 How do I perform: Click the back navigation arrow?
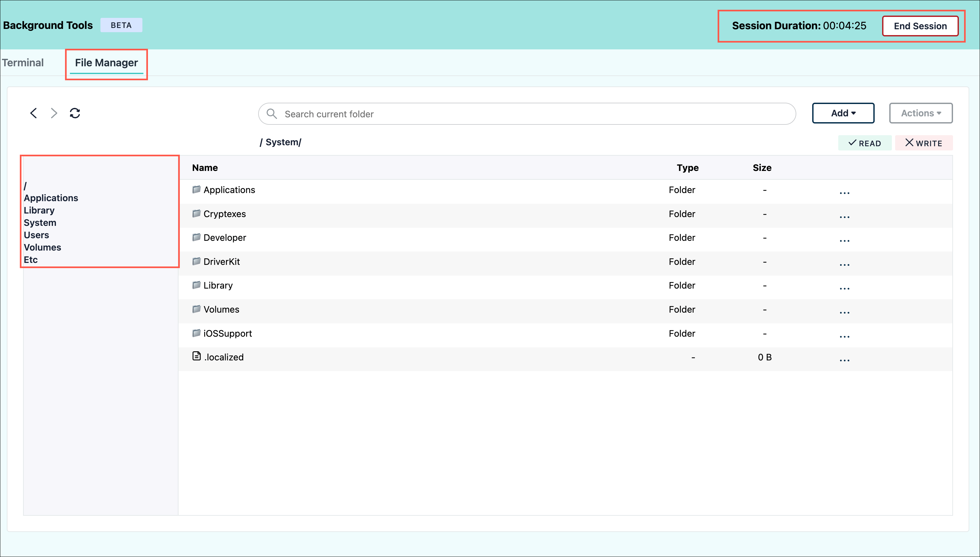click(34, 113)
